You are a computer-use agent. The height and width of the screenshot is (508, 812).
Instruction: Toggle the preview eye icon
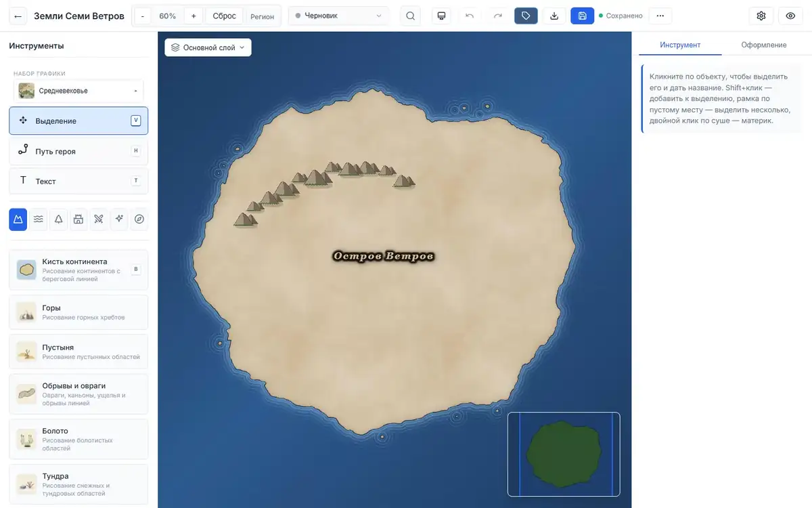click(790, 16)
